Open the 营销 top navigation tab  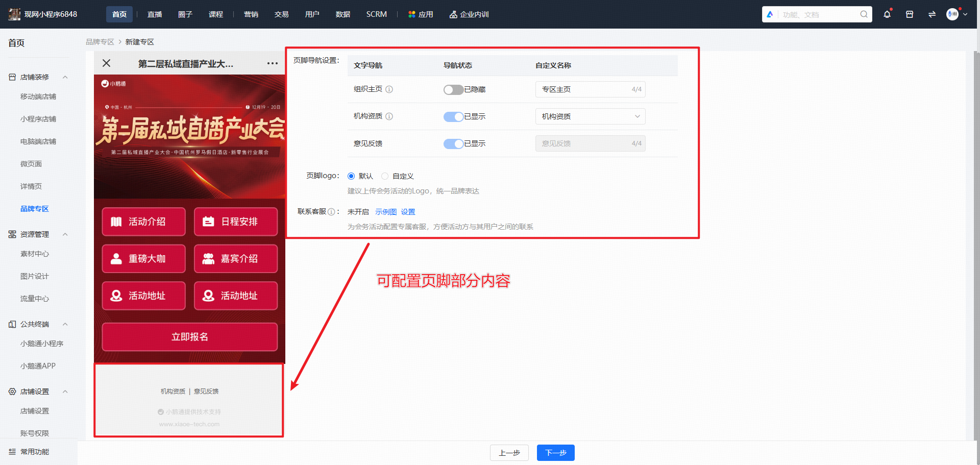tap(251, 14)
